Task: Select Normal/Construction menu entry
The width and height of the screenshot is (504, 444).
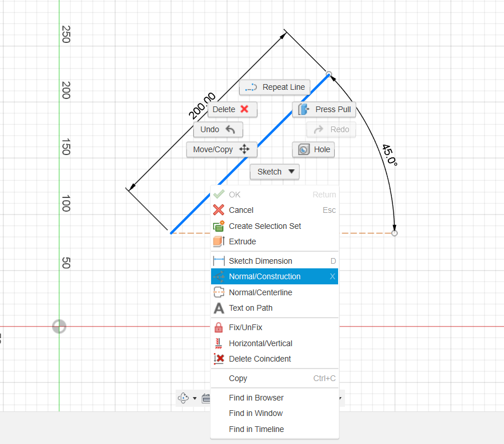Action: (275, 276)
